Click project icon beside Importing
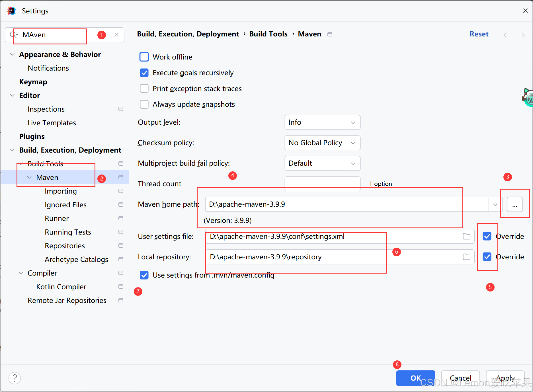The height and width of the screenshot is (392, 533). 121,191
